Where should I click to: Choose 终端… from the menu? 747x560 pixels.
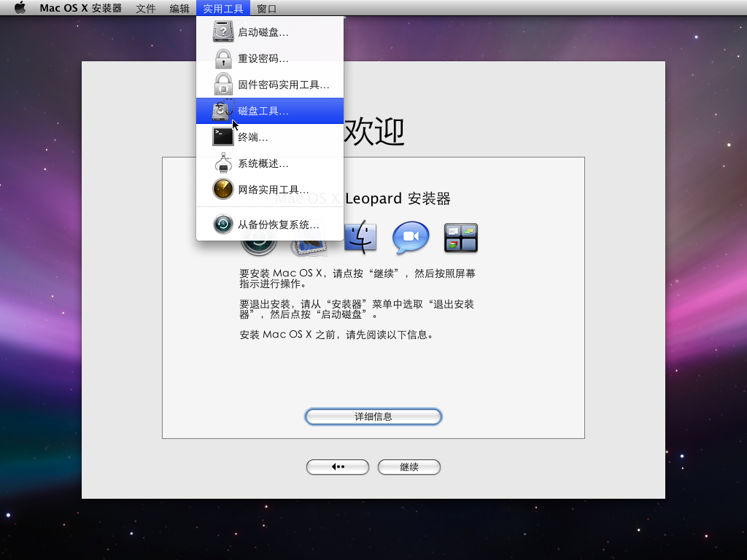(x=270, y=137)
